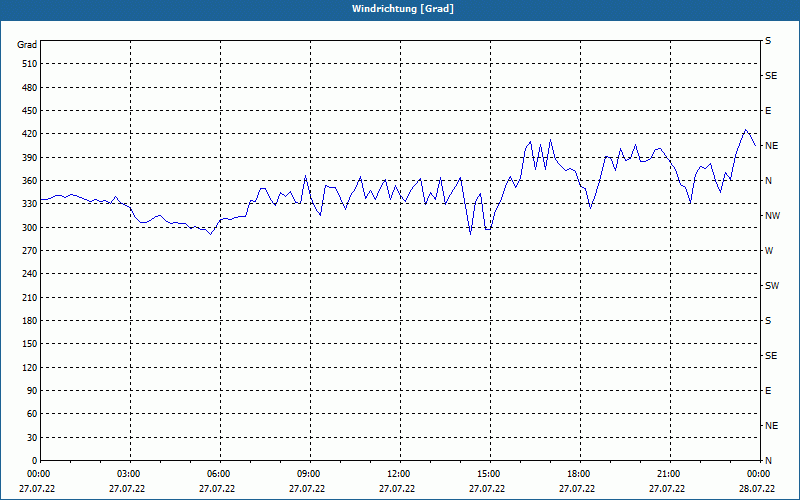This screenshot has width=800, height=500.
Task: Select the 12:00 time axis label
Action: [x=399, y=474]
